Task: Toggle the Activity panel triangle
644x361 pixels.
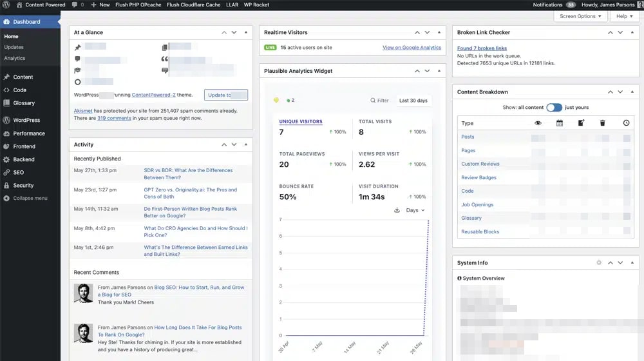Action: [246, 145]
